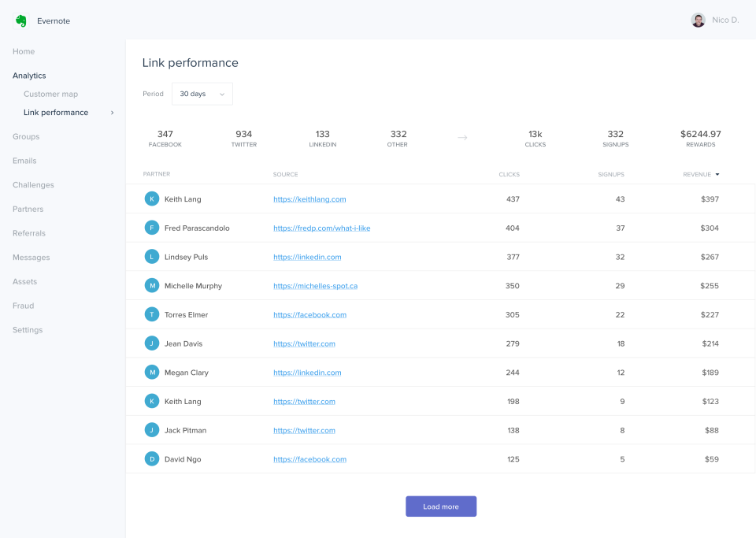The height and width of the screenshot is (538, 756).
Task: Select the Twitter 934 stat
Action: click(243, 139)
